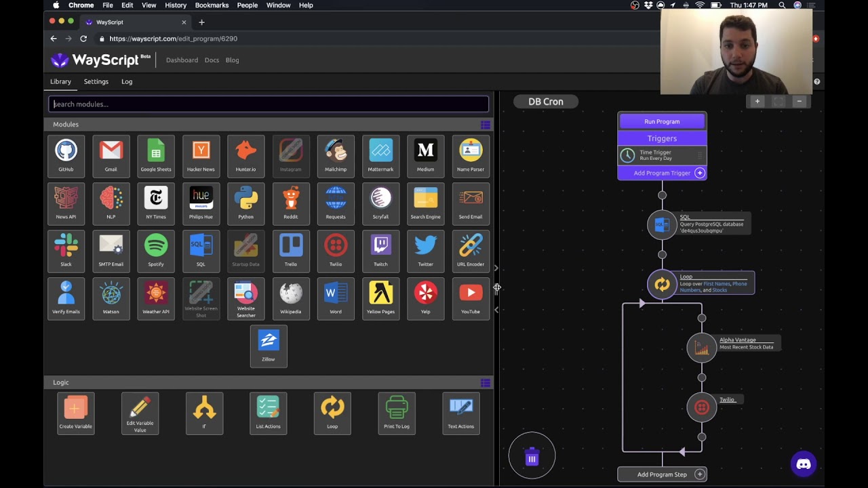Select the Python module

tap(245, 203)
